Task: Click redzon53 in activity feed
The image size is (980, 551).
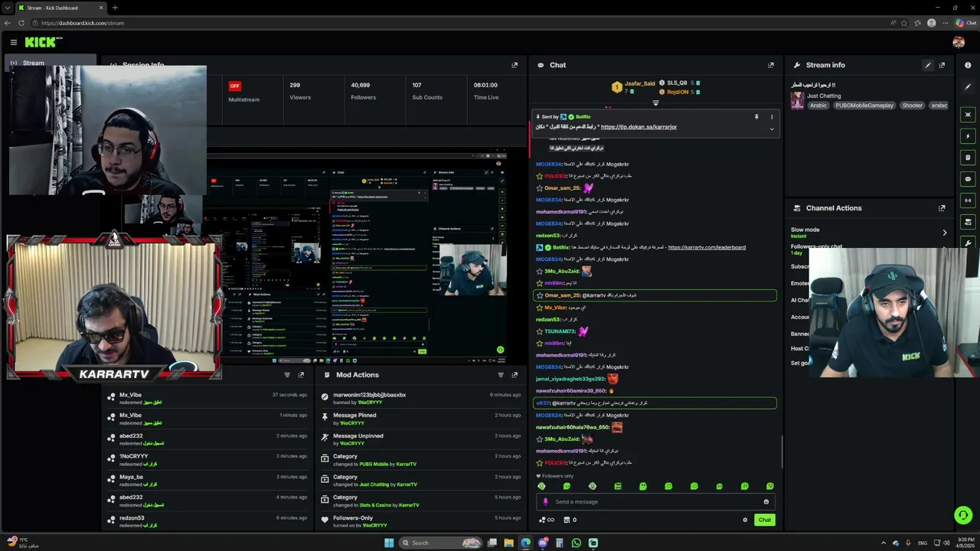Action: tap(132, 518)
